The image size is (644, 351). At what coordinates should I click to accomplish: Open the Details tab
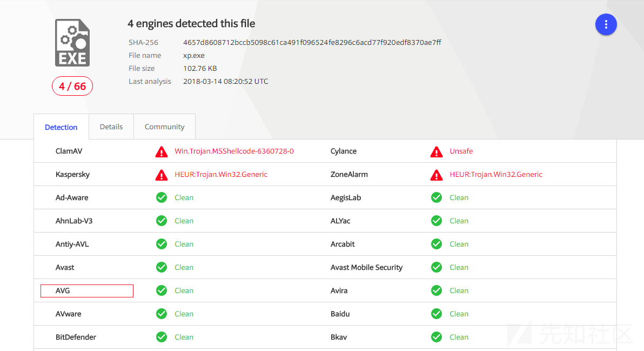pyautogui.click(x=111, y=127)
